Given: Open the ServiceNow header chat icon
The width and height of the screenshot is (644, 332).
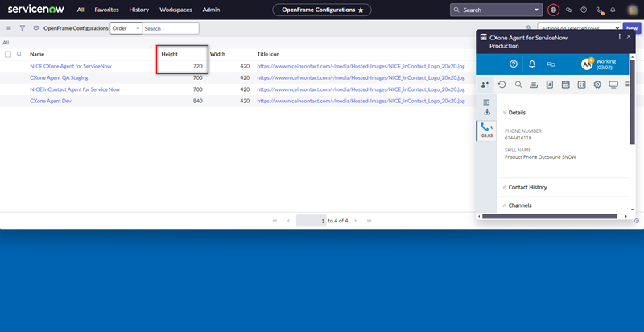Looking at the screenshot, I should coord(568,10).
